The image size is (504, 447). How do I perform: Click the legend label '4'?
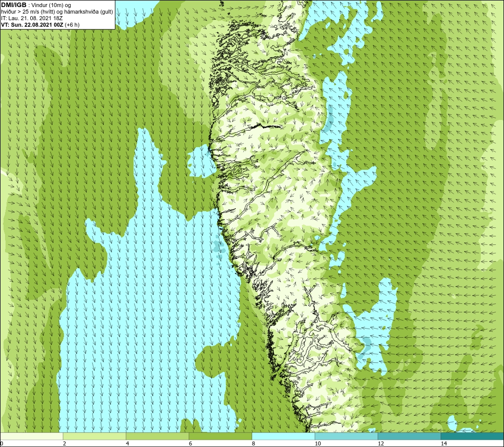click(128, 443)
